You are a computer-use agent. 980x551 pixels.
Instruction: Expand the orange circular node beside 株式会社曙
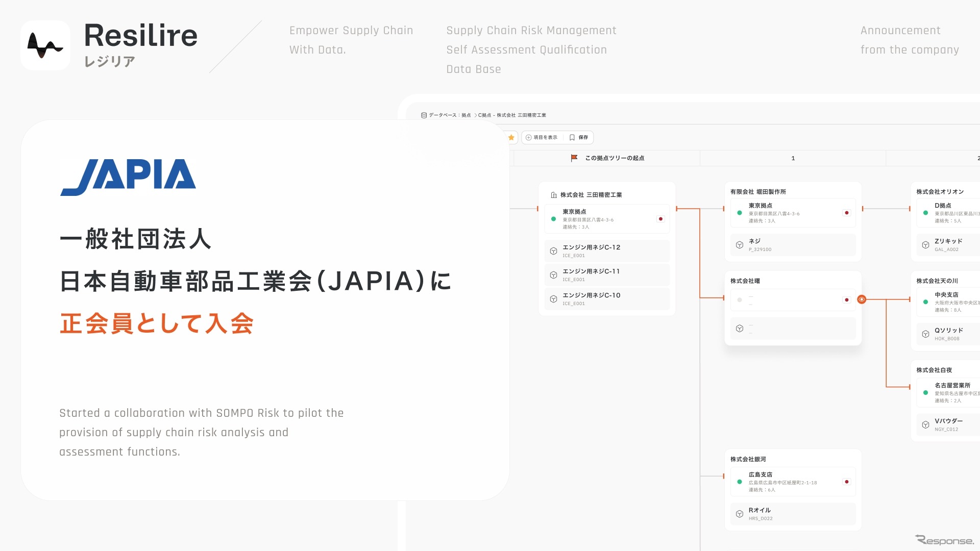coord(862,299)
